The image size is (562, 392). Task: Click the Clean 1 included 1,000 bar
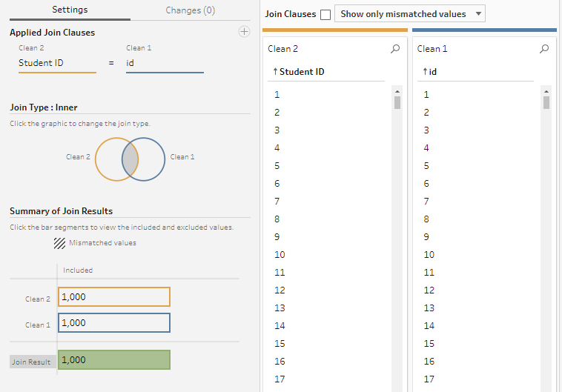[114, 323]
